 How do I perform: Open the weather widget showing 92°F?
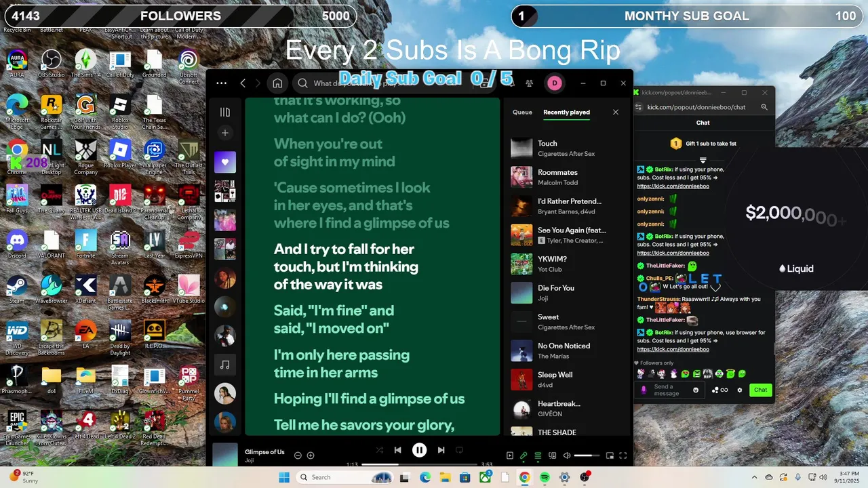tap(24, 476)
